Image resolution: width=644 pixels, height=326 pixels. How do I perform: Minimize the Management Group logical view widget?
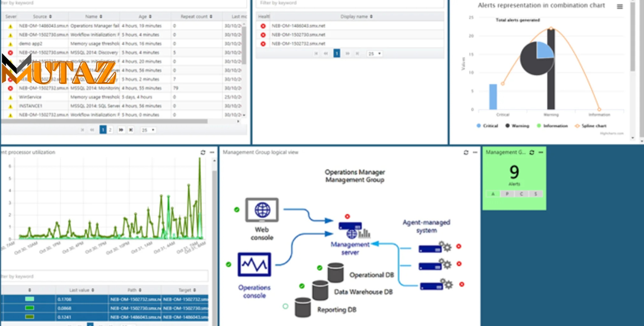click(475, 152)
